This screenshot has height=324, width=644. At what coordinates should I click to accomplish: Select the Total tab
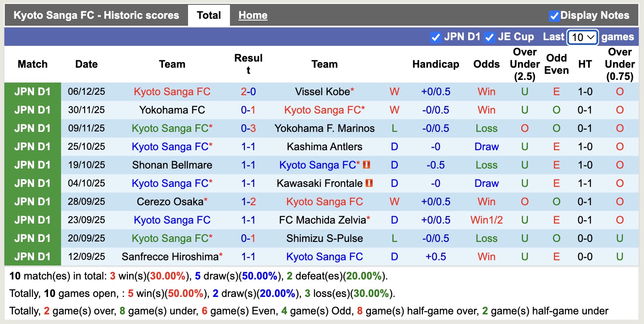[x=209, y=14]
